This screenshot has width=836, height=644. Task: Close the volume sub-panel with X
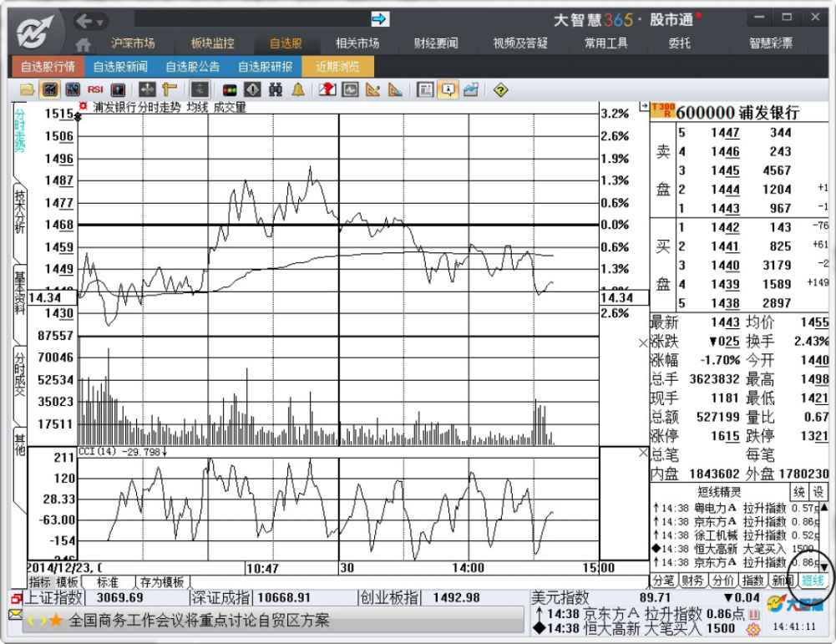[644, 343]
